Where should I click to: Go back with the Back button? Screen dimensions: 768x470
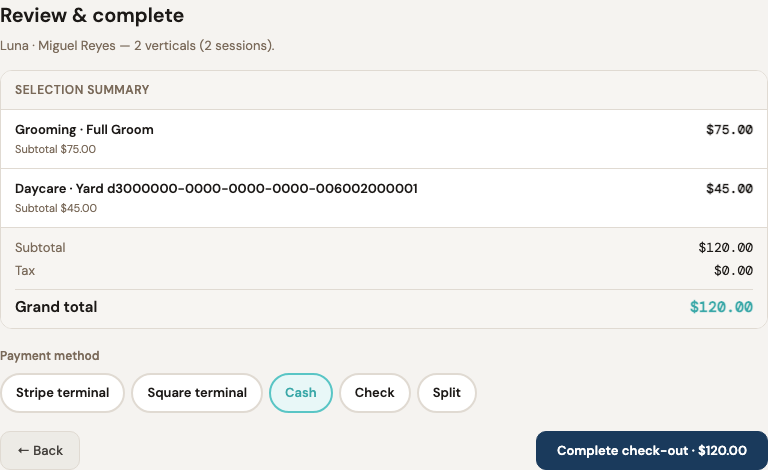pyautogui.click(x=40, y=450)
